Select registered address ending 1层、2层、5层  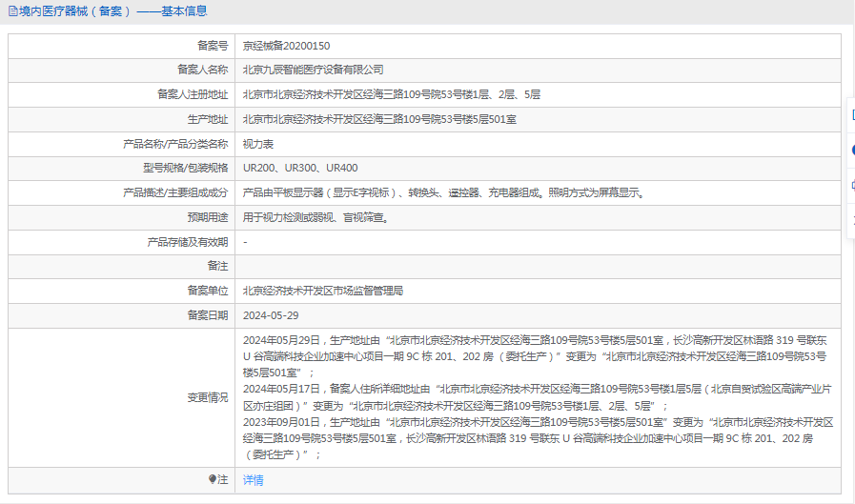tap(392, 94)
